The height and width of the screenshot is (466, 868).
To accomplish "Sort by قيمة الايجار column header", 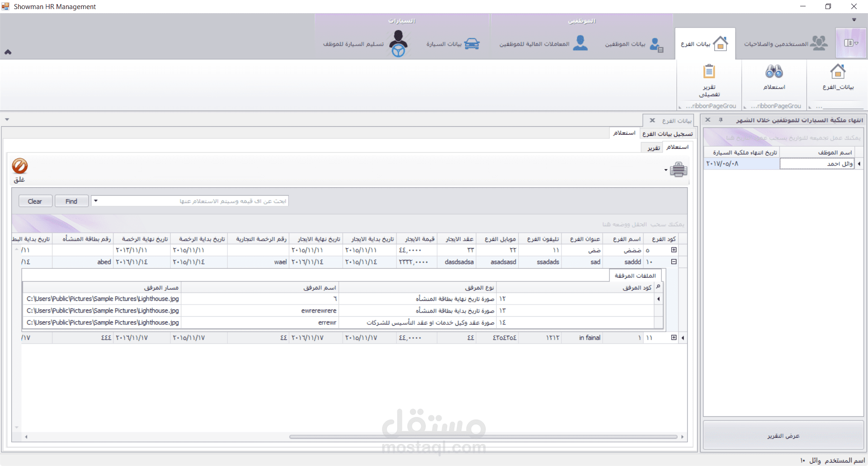I will [417, 239].
